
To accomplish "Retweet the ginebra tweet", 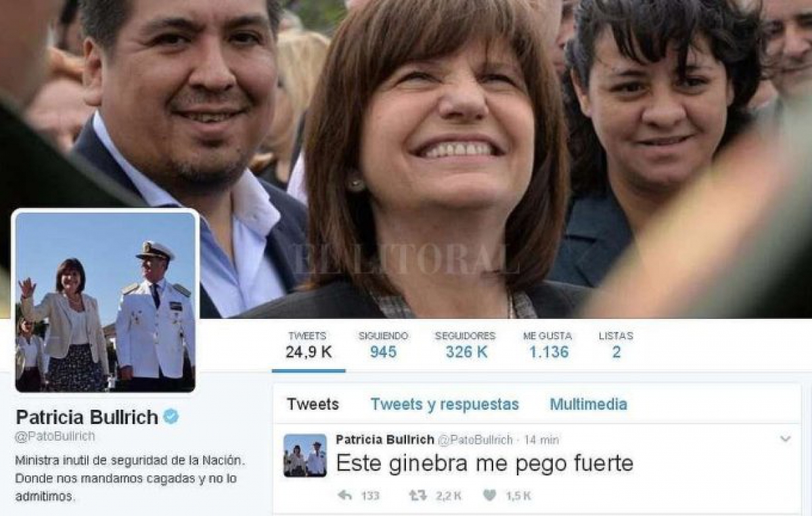I will click(418, 496).
